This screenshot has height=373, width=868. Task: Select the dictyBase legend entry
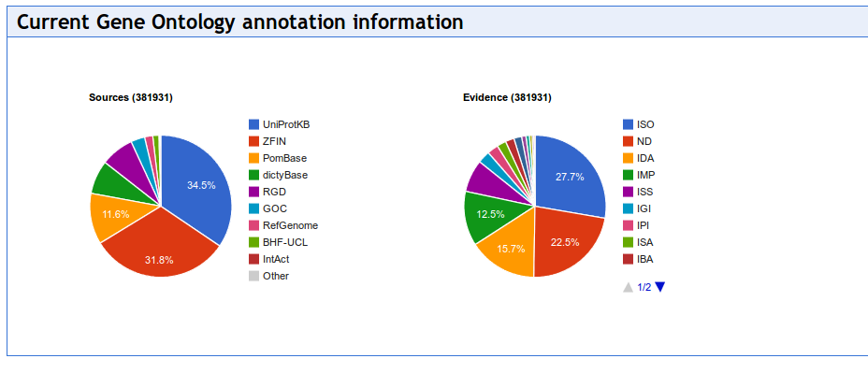coord(279,175)
